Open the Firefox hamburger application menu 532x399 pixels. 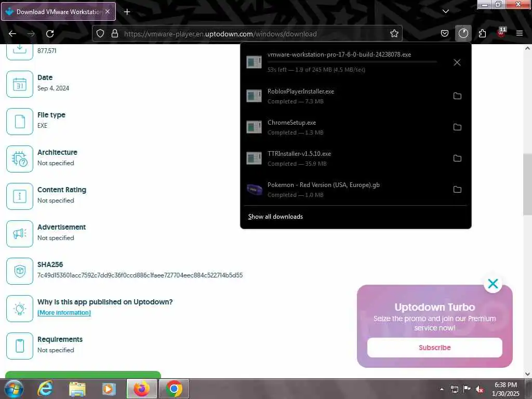520,33
